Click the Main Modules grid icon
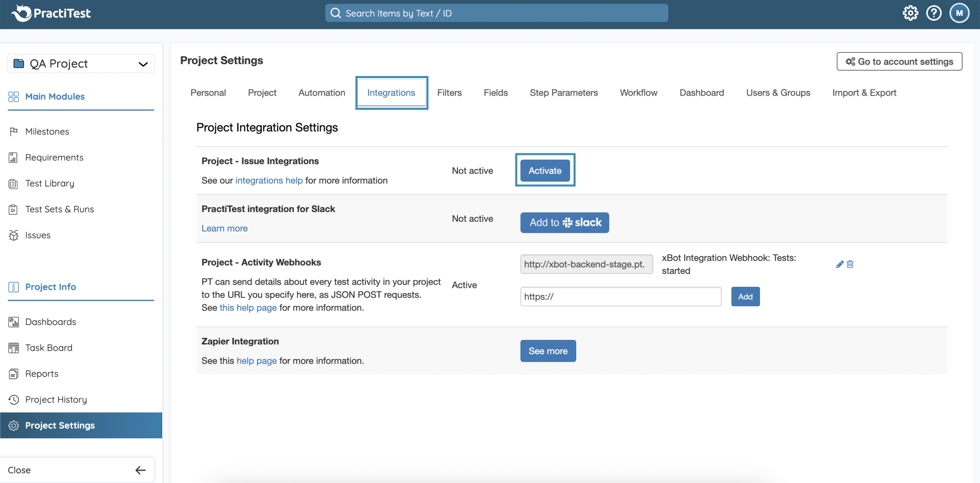 [x=13, y=96]
